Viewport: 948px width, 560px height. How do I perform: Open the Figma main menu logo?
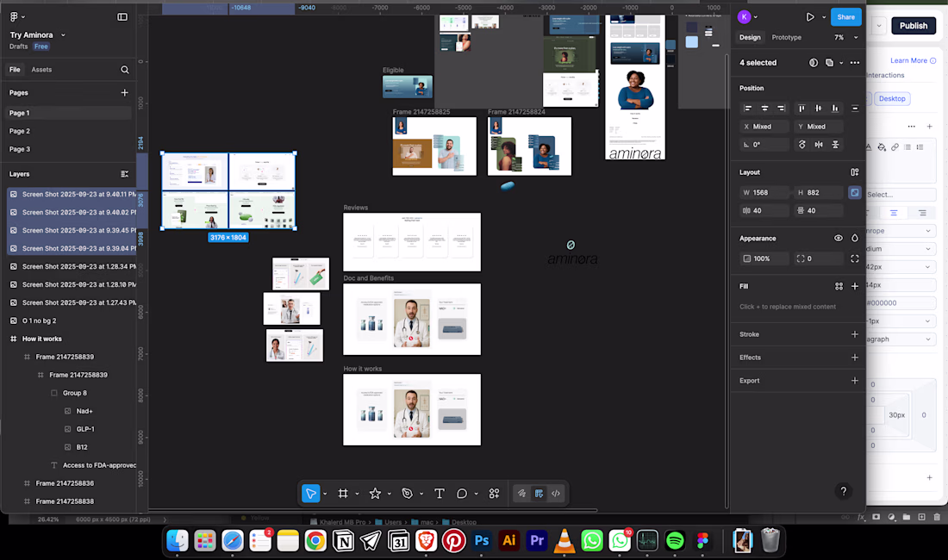pyautogui.click(x=14, y=17)
